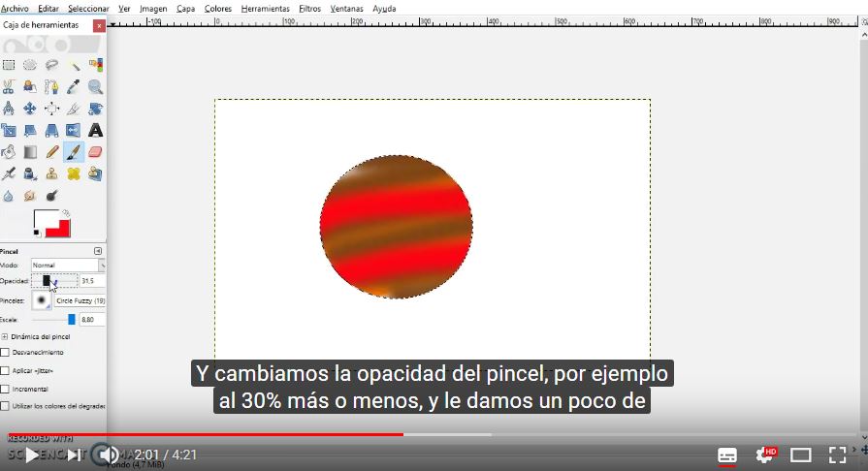Open the Filtros menu
The height and width of the screenshot is (471, 868).
(x=310, y=9)
